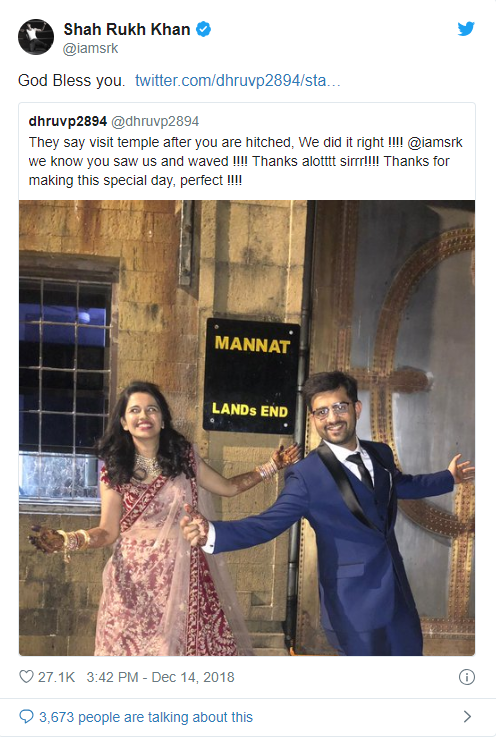Click the MANNAT sign in the photo
Viewport: 496px width, 740px height.
pos(251,376)
